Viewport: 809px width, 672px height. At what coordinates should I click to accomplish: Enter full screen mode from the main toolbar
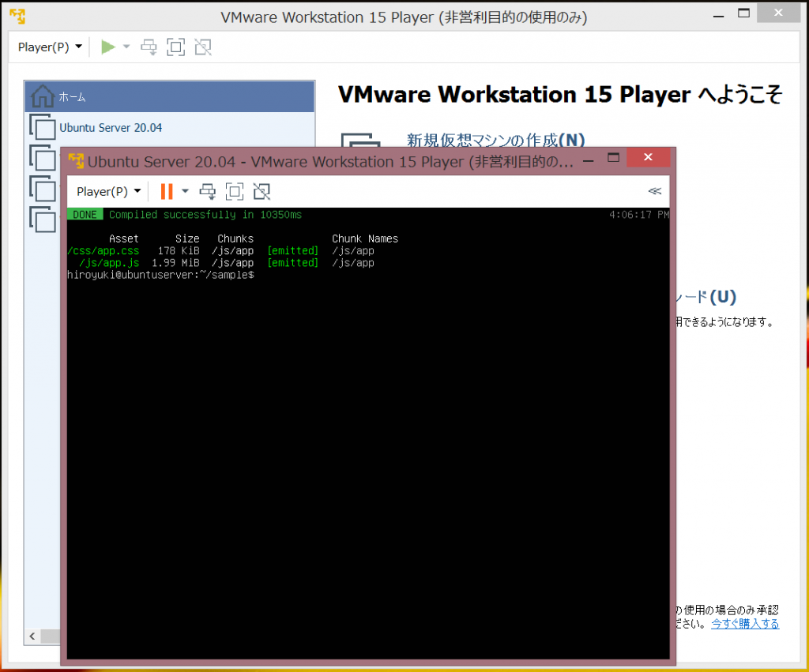pyautogui.click(x=176, y=47)
